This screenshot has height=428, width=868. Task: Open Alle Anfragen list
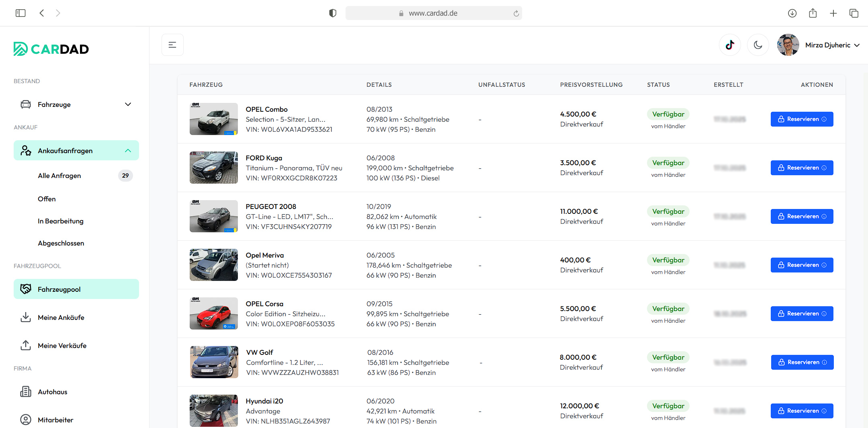(59, 176)
